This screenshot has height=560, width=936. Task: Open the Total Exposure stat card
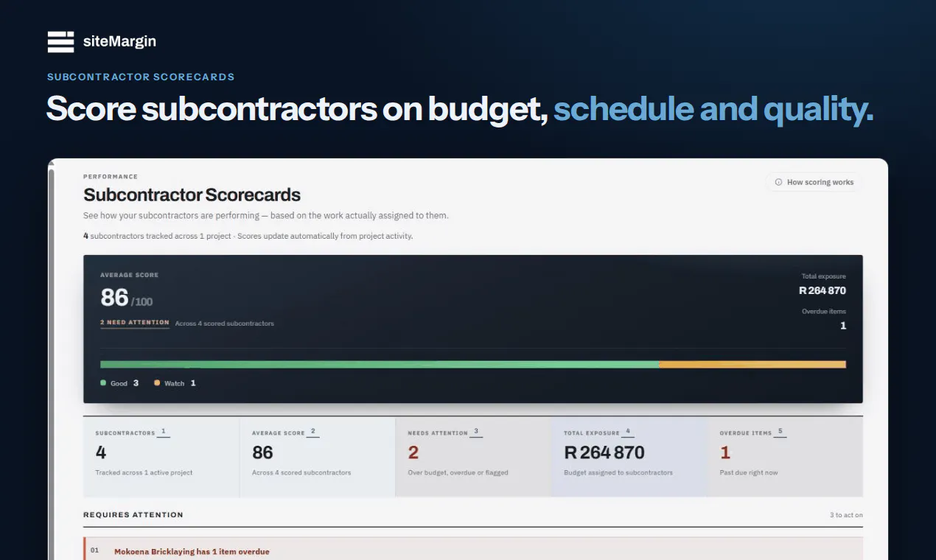629,457
